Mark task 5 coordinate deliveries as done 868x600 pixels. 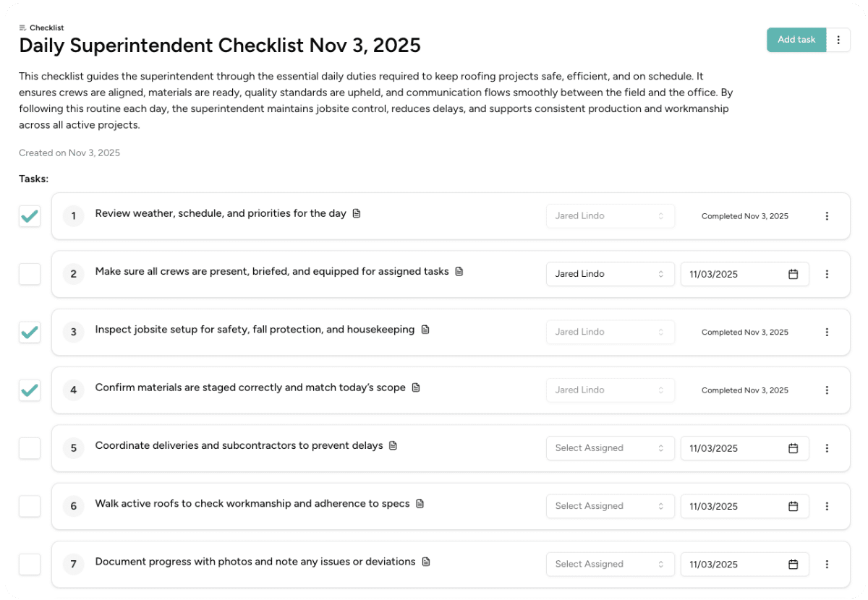[30, 448]
